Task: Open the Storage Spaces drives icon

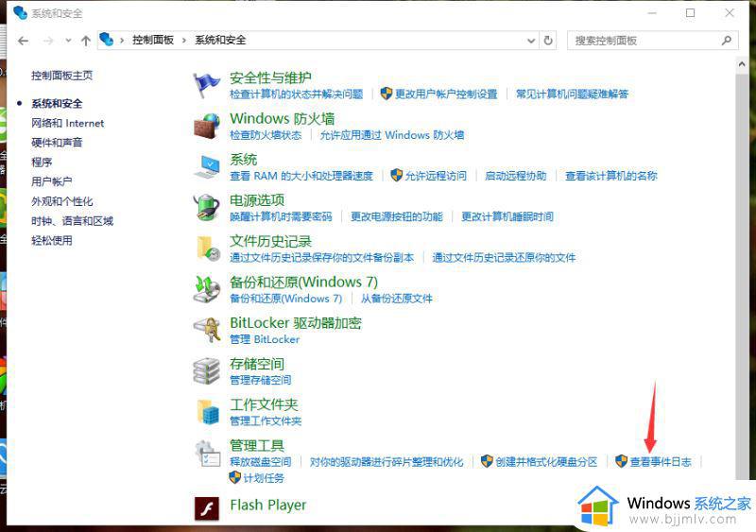Action: point(206,371)
